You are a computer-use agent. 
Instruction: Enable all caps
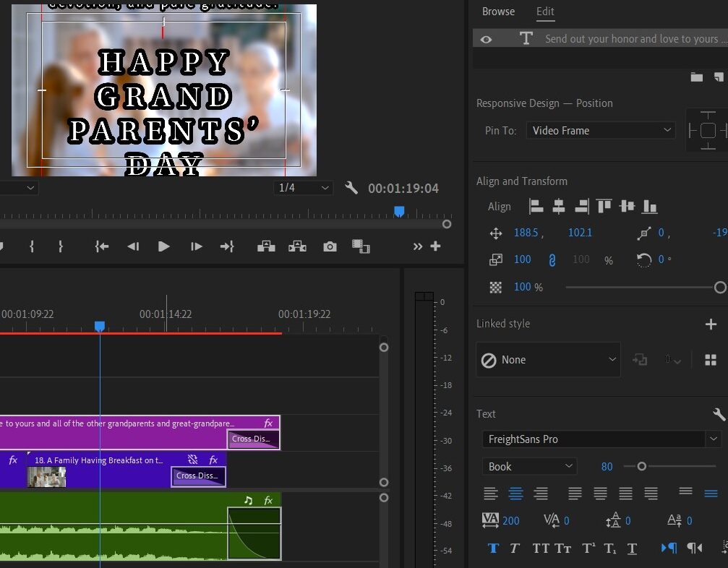click(x=541, y=548)
